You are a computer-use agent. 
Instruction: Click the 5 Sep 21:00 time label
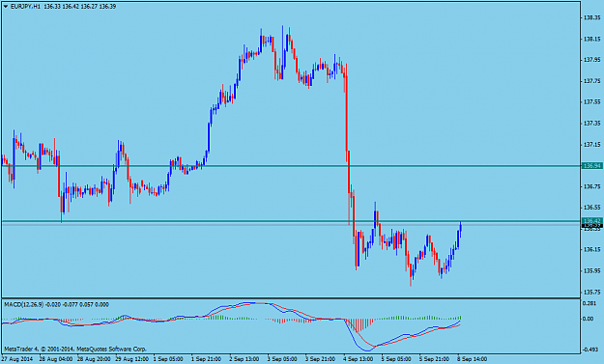(x=434, y=359)
